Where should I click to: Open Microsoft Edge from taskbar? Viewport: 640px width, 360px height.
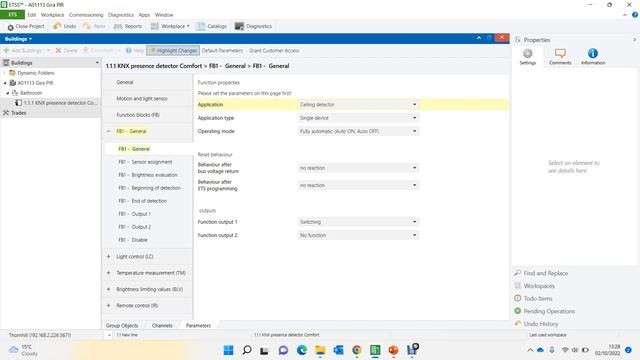[x=302, y=350]
